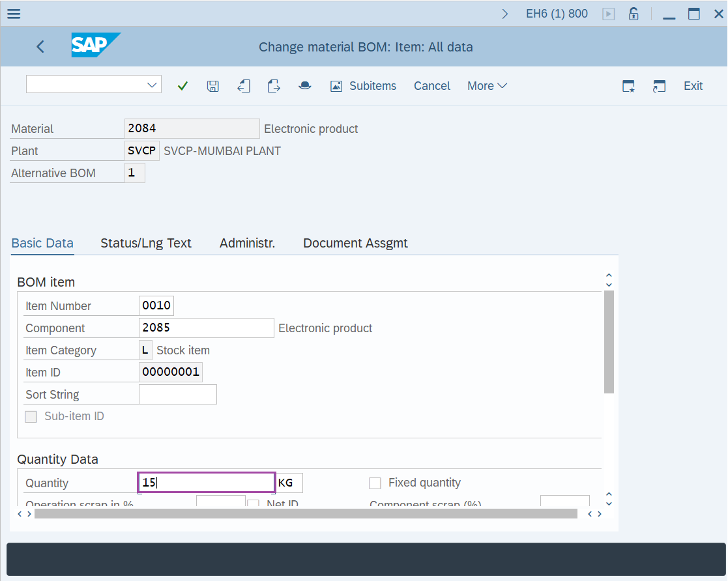The image size is (728, 581).
Task: Toggle the Net ID checkbox
Action: [x=254, y=503]
